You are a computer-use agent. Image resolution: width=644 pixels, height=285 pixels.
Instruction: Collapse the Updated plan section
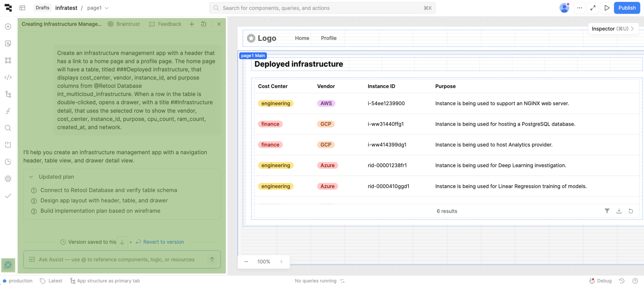31,177
